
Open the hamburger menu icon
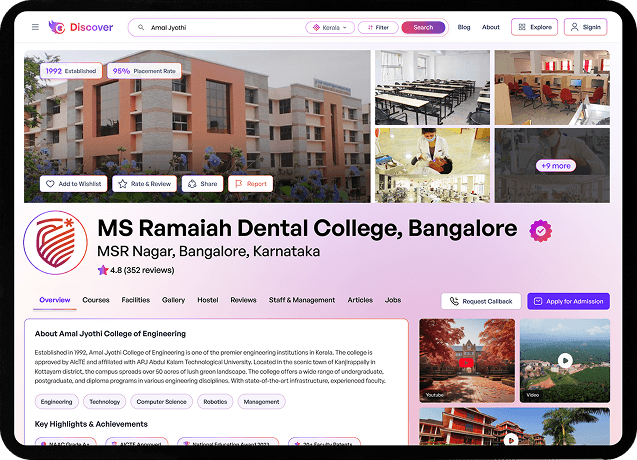pos(35,27)
